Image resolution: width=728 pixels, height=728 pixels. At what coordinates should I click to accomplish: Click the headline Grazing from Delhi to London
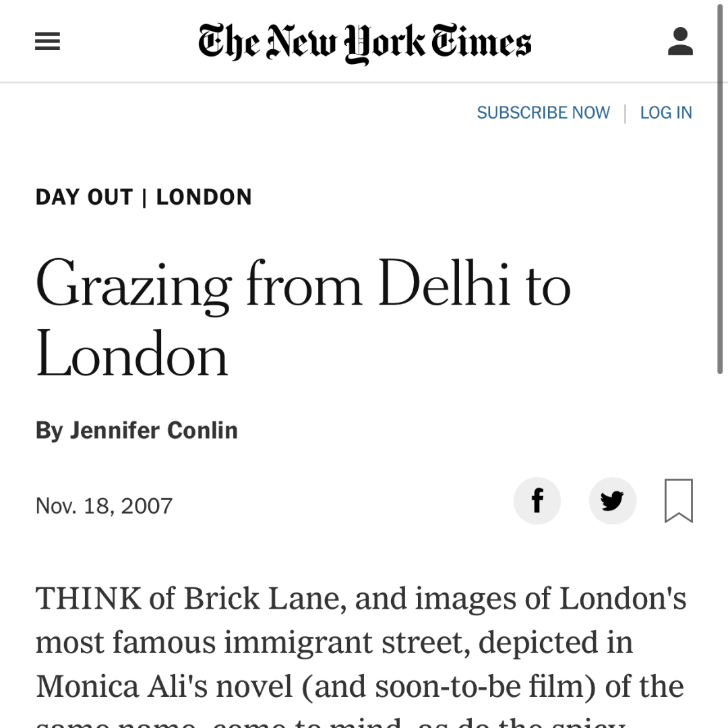[303, 317]
